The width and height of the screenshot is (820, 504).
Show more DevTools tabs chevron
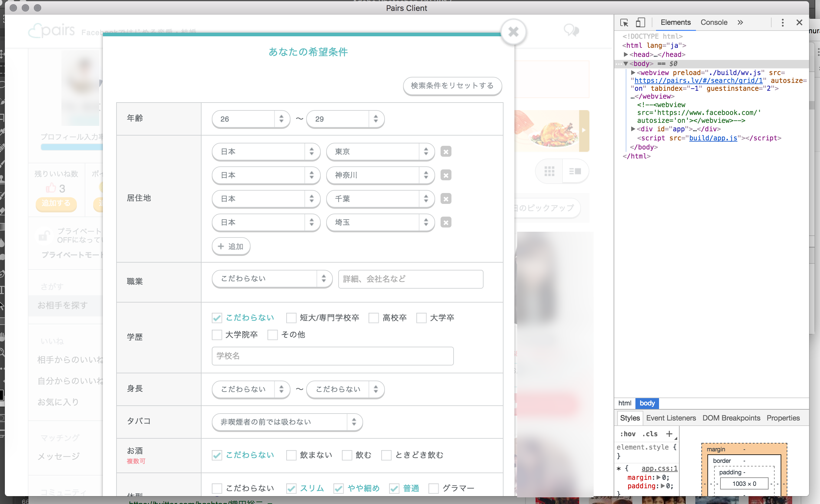(740, 23)
